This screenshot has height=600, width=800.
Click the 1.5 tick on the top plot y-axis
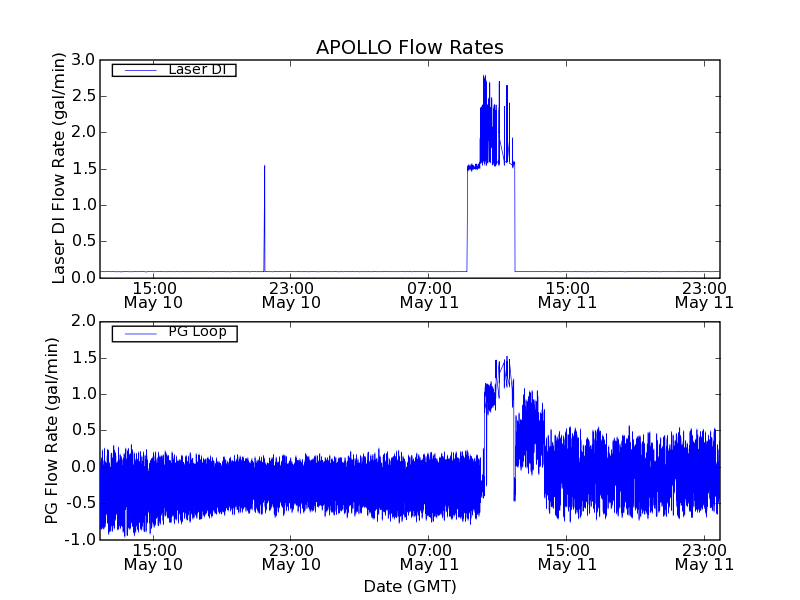point(84,168)
